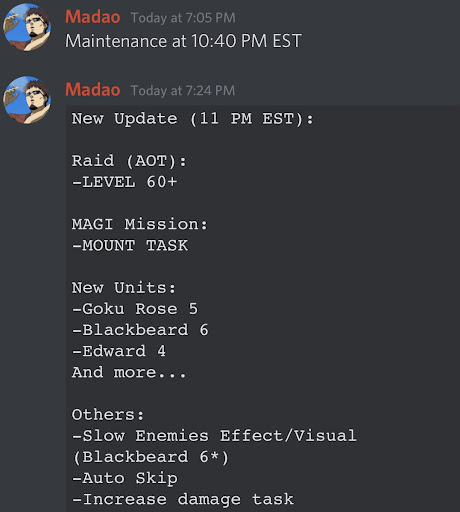Image resolution: width=460 pixels, height=512 pixels.
Task: Click the '-Blackbeard 6' unit entry
Action: click(x=140, y=330)
